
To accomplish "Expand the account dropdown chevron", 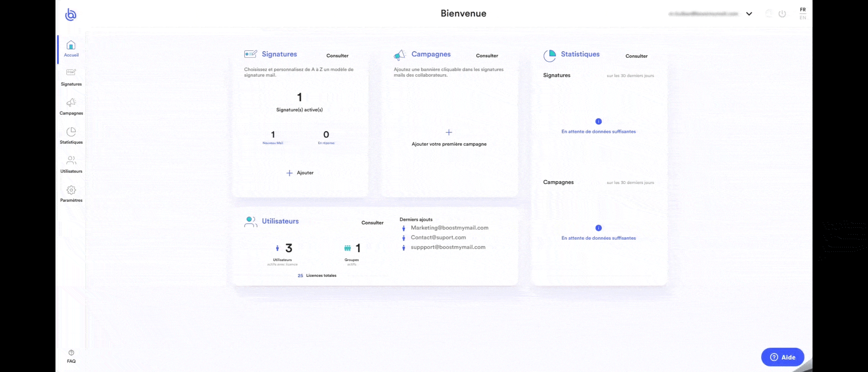I will [x=749, y=14].
